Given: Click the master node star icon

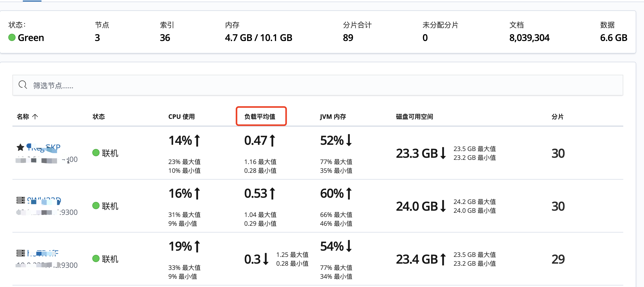Looking at the screenshot, I should (20, 147).
